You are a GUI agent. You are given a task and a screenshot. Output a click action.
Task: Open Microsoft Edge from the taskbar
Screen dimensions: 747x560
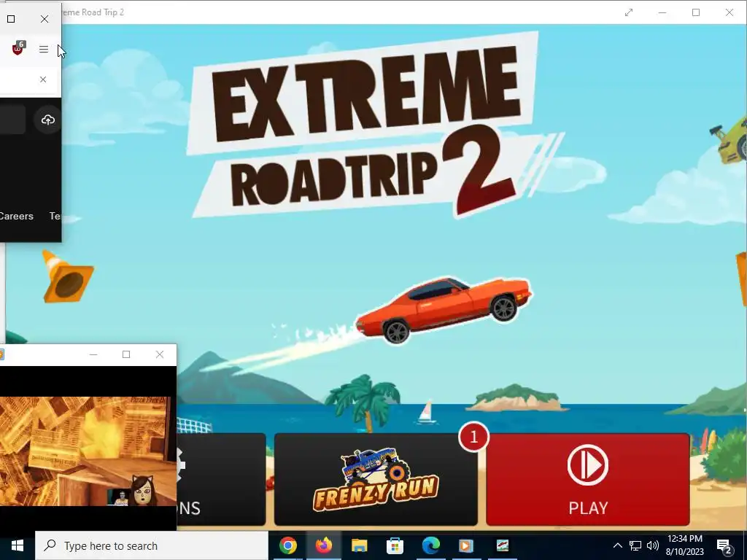(430, 545)
